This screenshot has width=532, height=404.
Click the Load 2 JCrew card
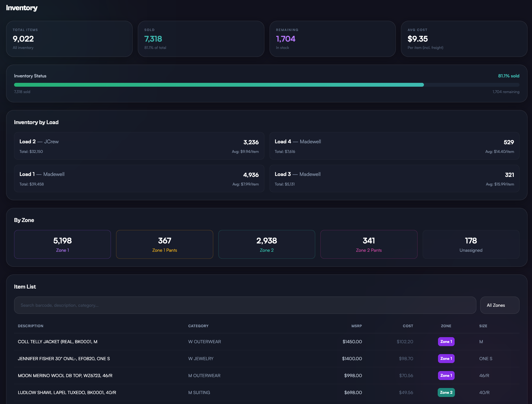(139, 146)
